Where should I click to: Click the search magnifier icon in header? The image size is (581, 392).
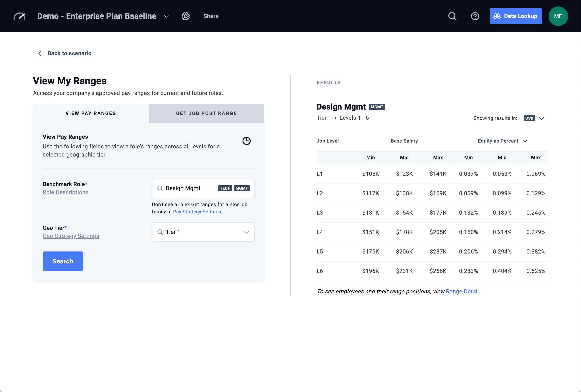click(452, 16)
